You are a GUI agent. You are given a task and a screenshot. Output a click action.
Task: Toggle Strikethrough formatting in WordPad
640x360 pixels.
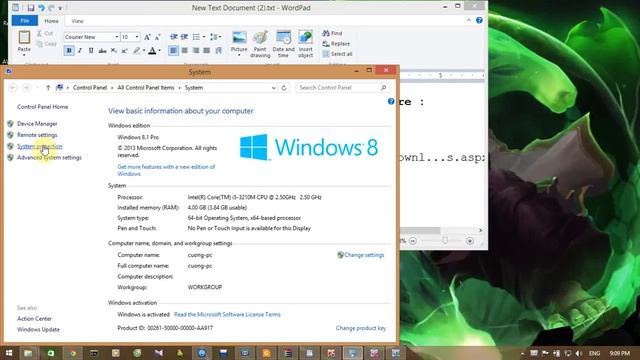102,51
